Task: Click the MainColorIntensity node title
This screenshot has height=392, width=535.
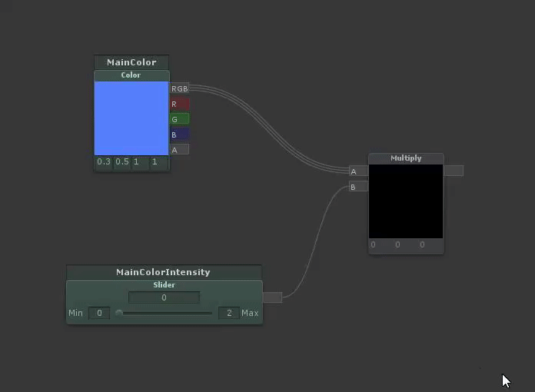Action: tap(164, 272)
